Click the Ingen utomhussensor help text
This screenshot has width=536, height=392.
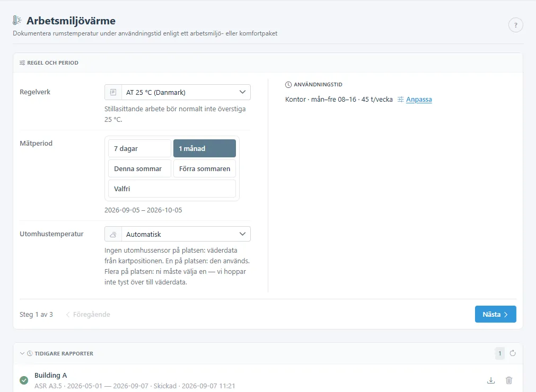(x=177, y=266)
